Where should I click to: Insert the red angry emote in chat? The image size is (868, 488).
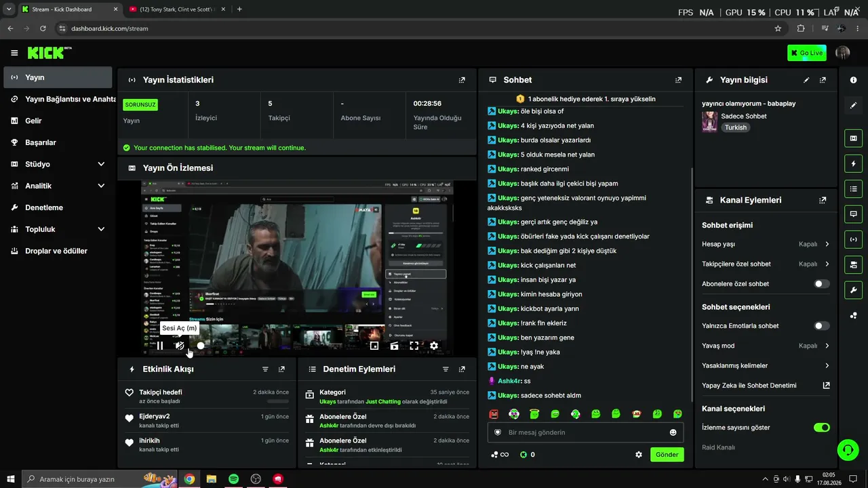494,413
